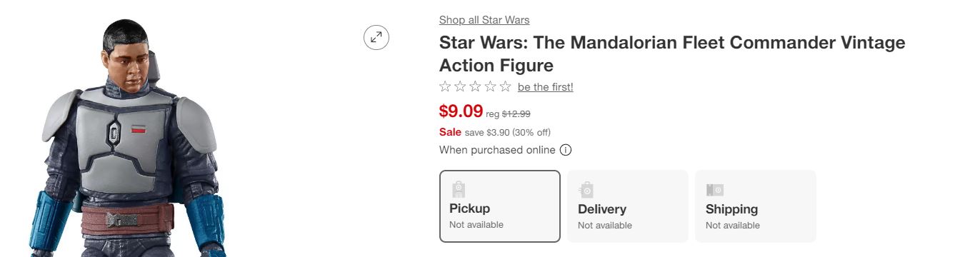Screen dimensions: 980x257
Task: Click the red $9.09 sale price
Action: pyautogui.click(x=461, y=111)
